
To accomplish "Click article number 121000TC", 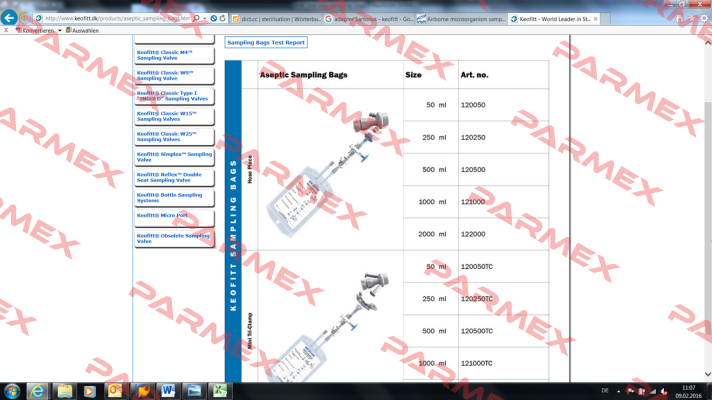I will [476, 363].
